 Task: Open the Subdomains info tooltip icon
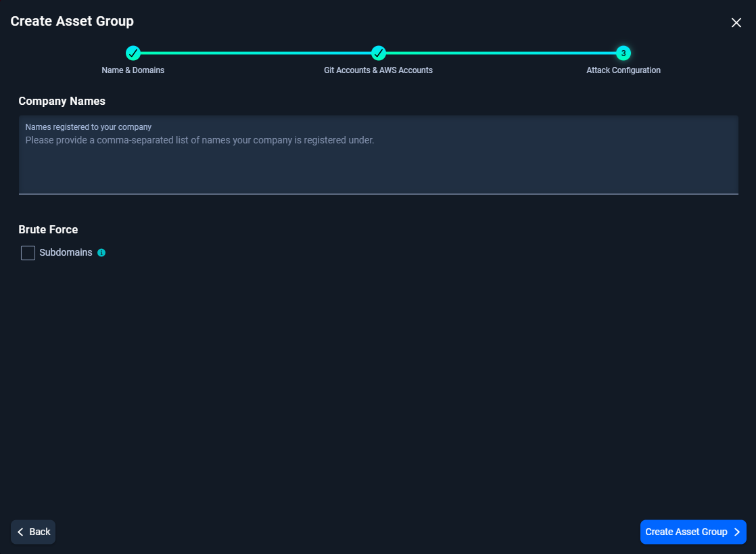101,253
